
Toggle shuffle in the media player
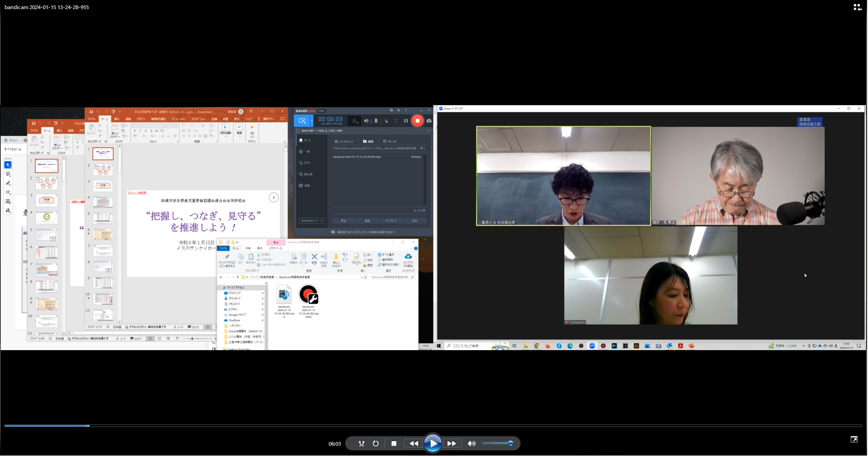tap(361, 444)
